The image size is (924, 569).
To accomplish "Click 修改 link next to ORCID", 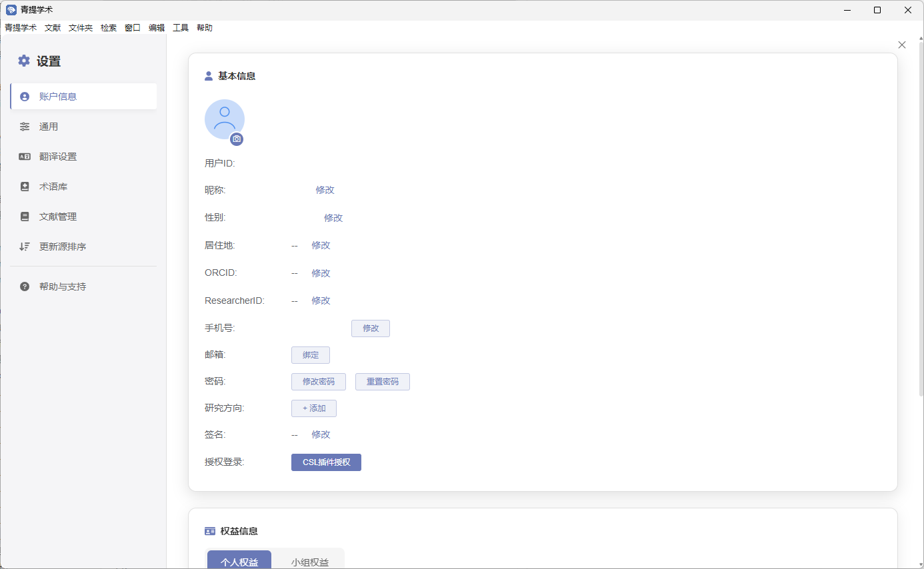I will click(321, 273).
